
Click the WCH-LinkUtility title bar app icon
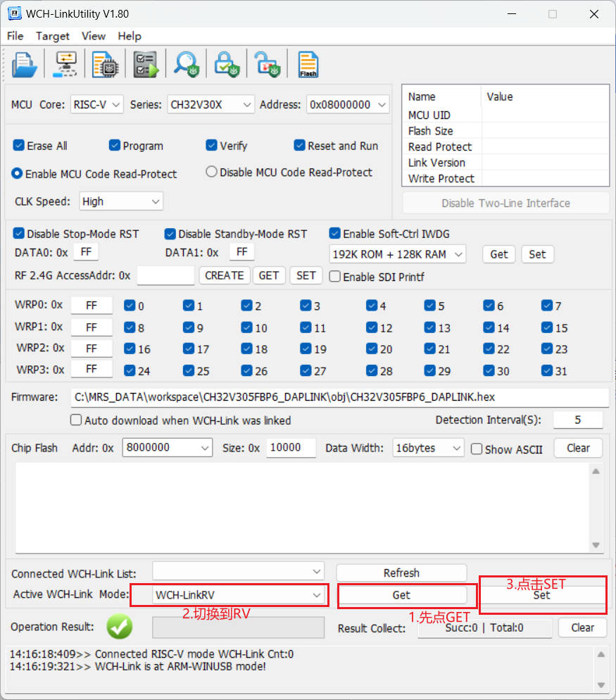15,13
